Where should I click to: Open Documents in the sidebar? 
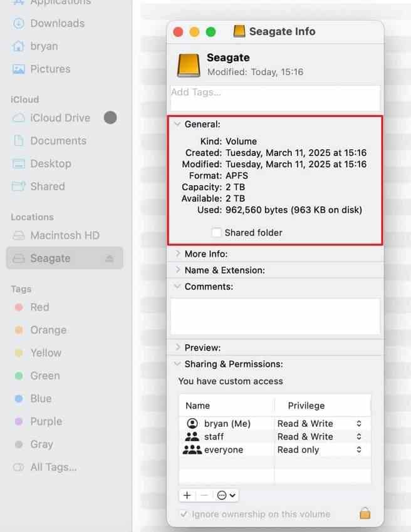pos(58,140)
